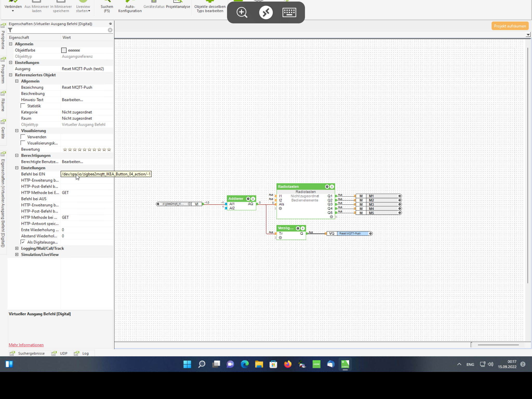This screenshot has width=532, height=399.
Task: Click the Objektfarbe eeeeee color swatch
Action: pos(64,50)
